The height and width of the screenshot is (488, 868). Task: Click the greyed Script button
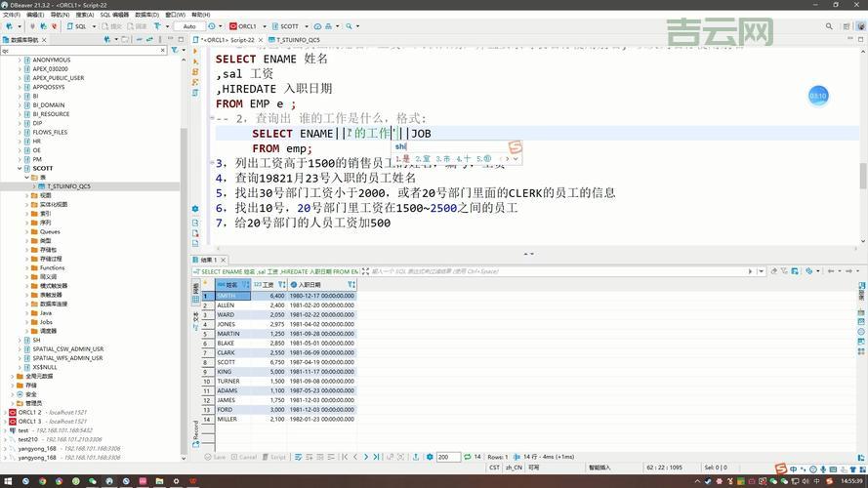tap(274, 457)
